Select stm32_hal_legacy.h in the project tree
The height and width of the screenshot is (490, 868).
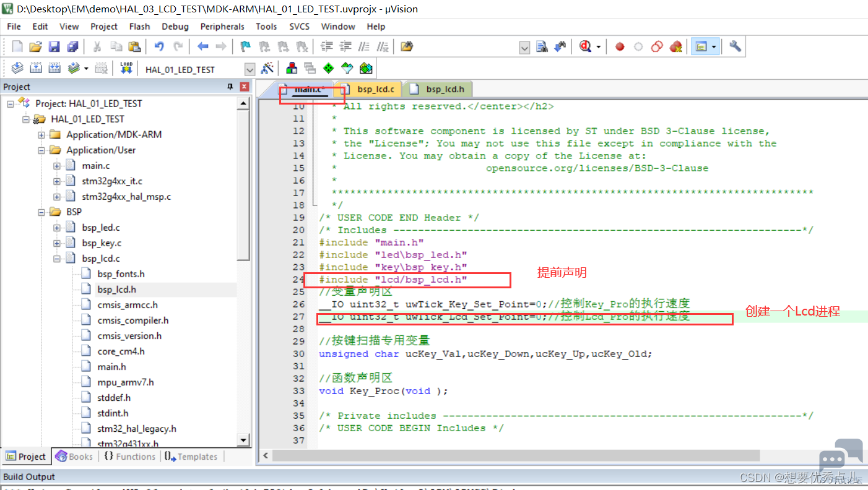[137, 428]
